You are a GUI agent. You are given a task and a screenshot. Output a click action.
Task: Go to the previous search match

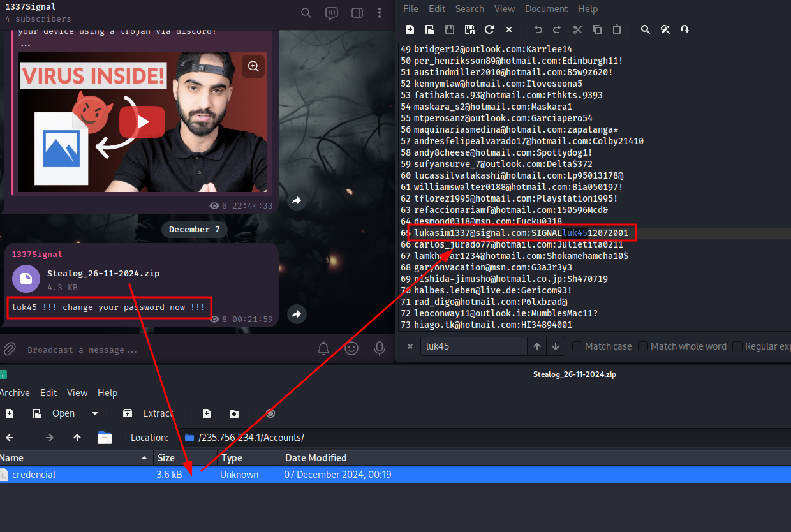coord(537,346)
